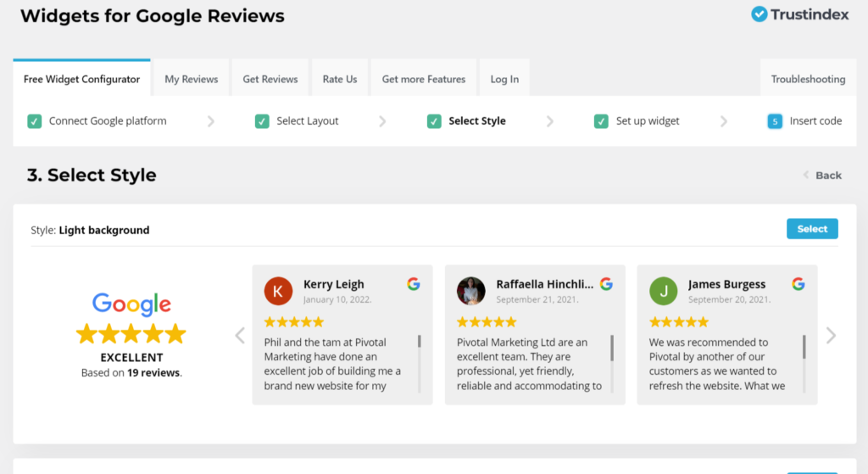Select the Light background style
Viewport: 868px width, 474px height.
click(x=812, y=229)
